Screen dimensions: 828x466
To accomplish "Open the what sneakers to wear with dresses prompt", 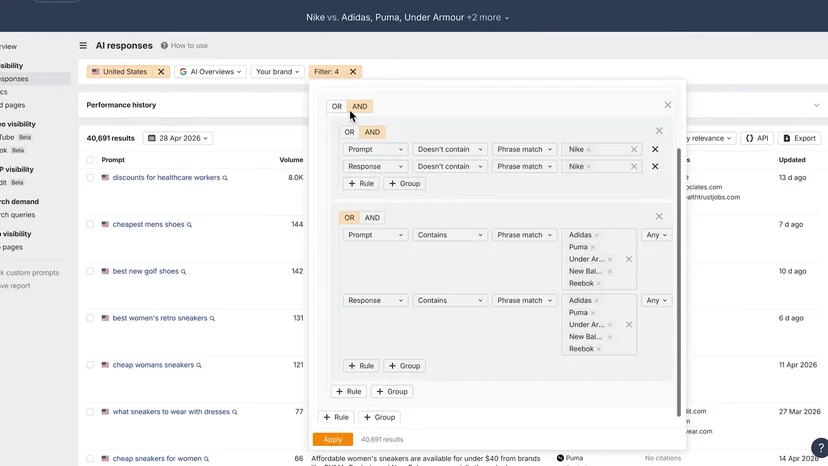I will pyautogui.click(x=171, y=412).
